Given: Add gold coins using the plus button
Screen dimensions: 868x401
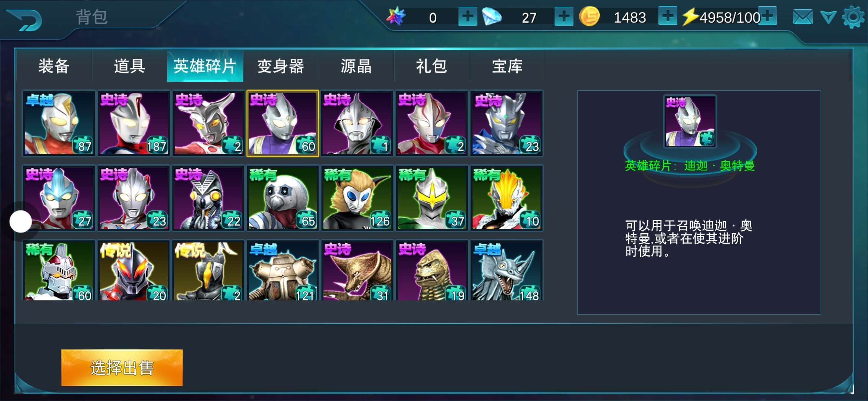Looking at the screenshot, I should (668, 16).
